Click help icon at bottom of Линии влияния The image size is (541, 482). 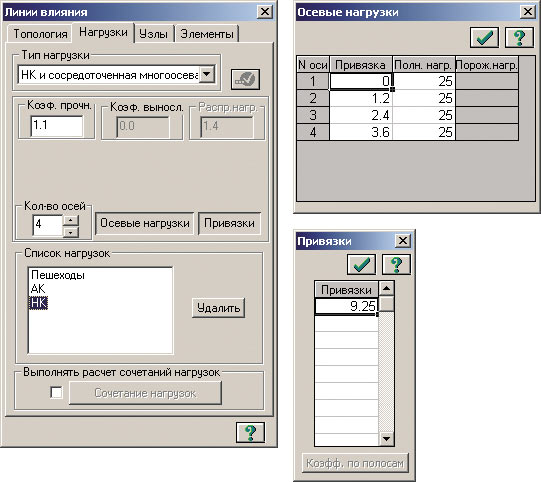point(250,432)
